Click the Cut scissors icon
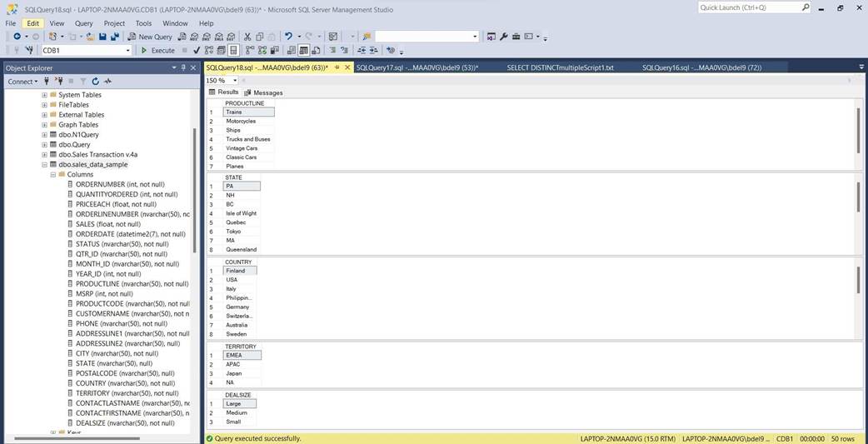 [247, 37]
